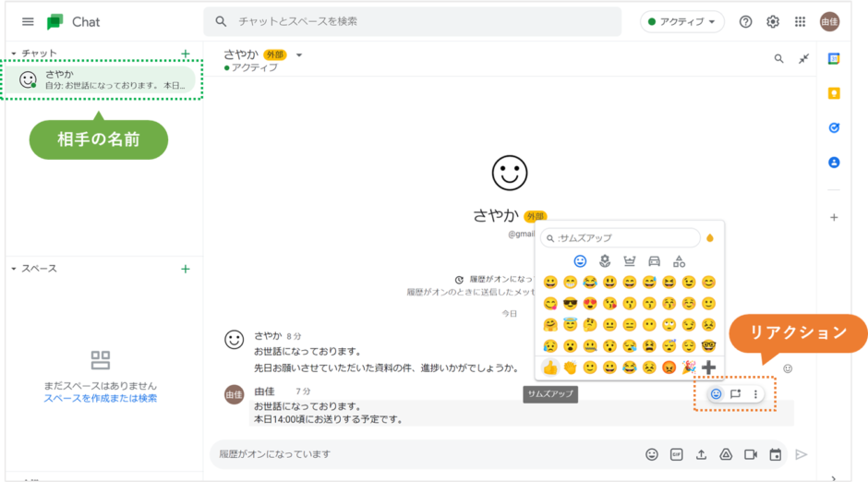
Task: Click the チャットとスペースを検索 search box
Action: [413, 21]
